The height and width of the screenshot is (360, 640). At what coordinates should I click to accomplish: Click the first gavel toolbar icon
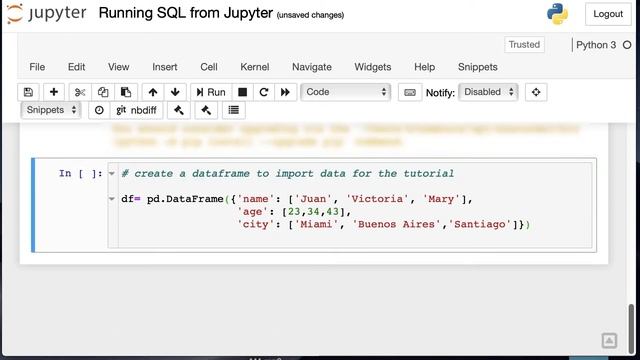[179, 110]
